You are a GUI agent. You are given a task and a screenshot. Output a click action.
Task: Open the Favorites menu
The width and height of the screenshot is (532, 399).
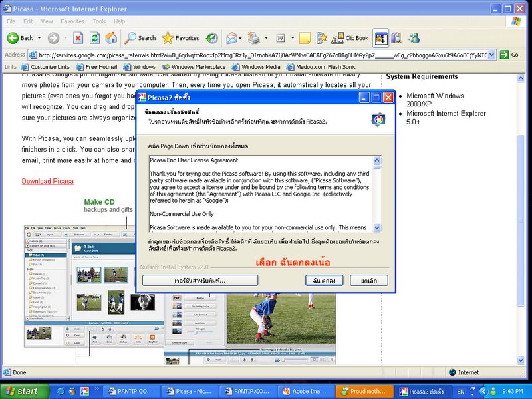(72, 21)
